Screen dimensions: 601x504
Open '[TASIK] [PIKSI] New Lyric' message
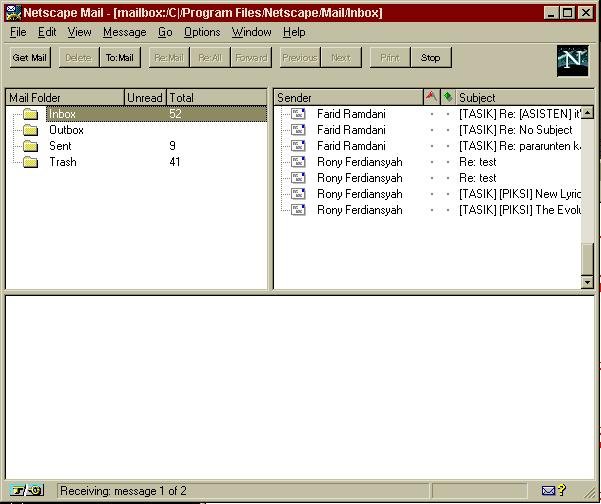click(x=520, y=194)
